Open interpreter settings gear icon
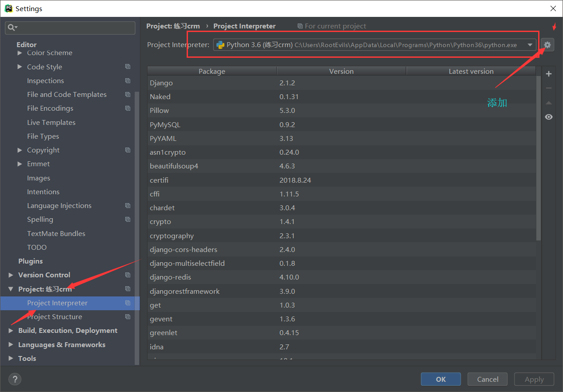 [x=547, y=45]
